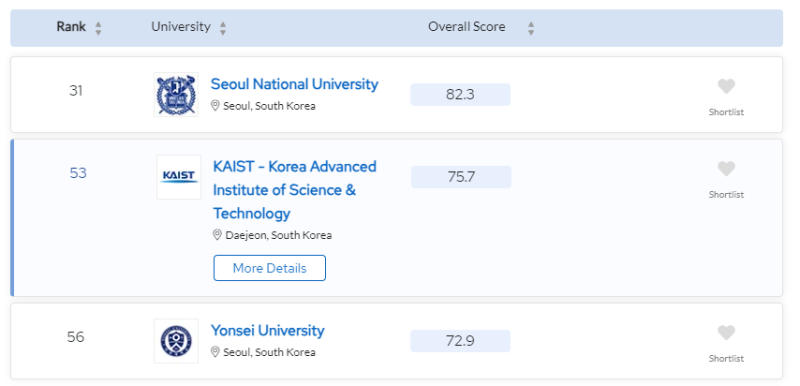800x386 pixels.
Task: Click the Seoul National University crest logo
Action: pyautogui.click(x=176, y=94)
